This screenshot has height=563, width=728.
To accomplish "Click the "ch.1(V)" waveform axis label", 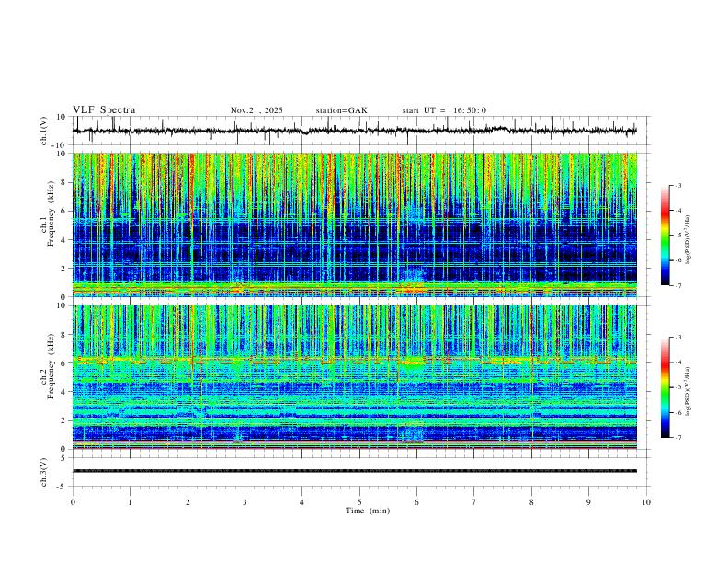I will (44, 131).
